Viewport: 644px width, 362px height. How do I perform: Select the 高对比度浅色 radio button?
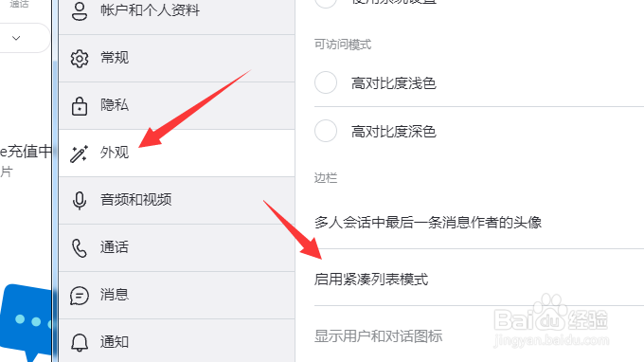[326, 82]
